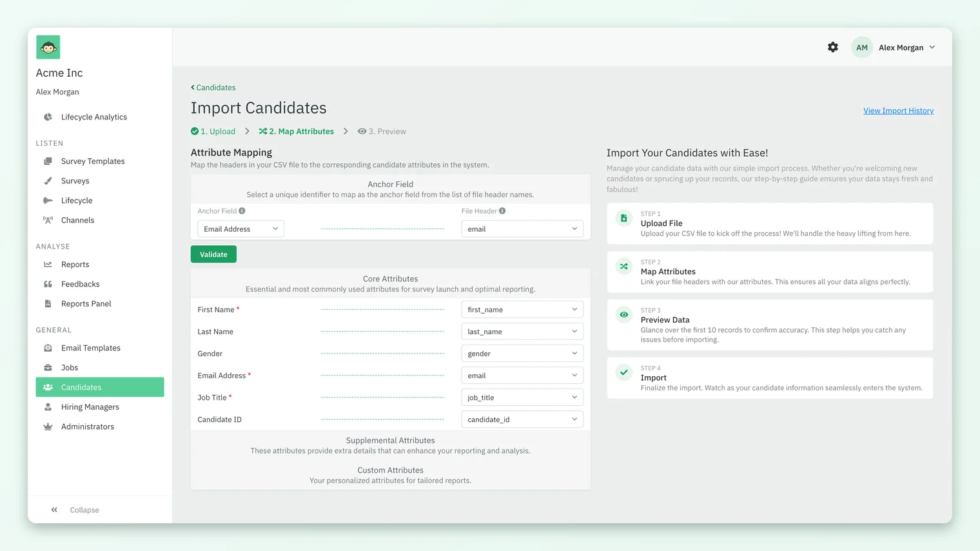
Task: Go back via Candidates breadcrumb link
Action: coord(216,87)
